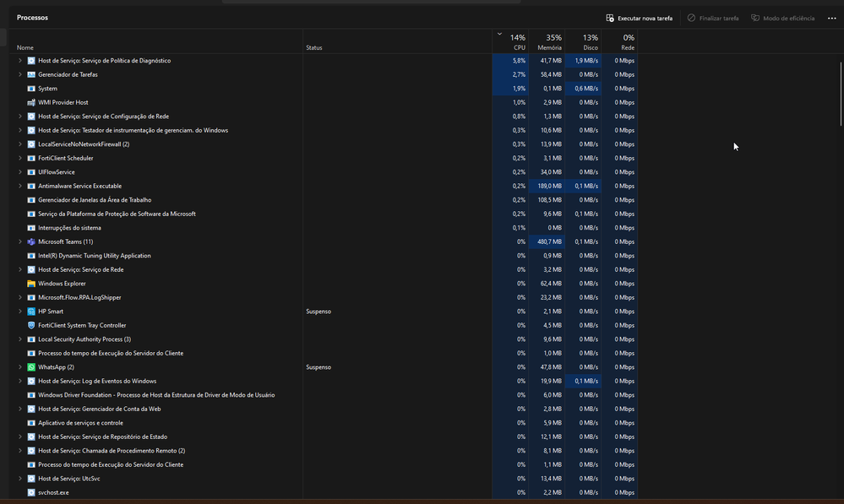This screenshot has height=504, width=844.
Task: Sort by the Status column header
Action: tap(313, 48)
